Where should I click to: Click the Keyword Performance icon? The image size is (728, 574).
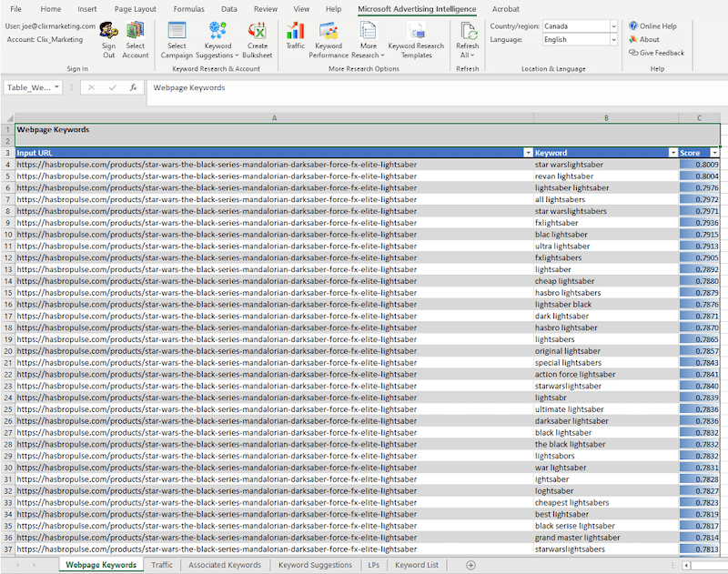point(329,31)
